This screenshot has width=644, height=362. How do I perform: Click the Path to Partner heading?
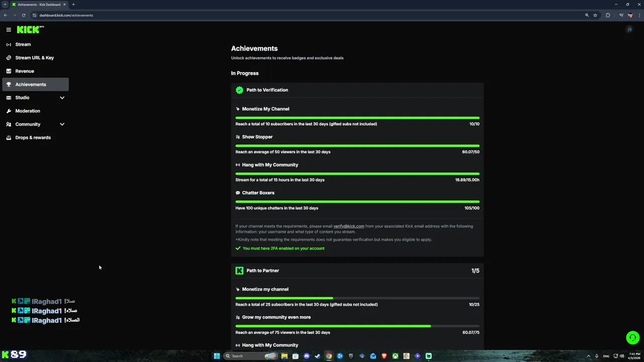coord(263,270)
